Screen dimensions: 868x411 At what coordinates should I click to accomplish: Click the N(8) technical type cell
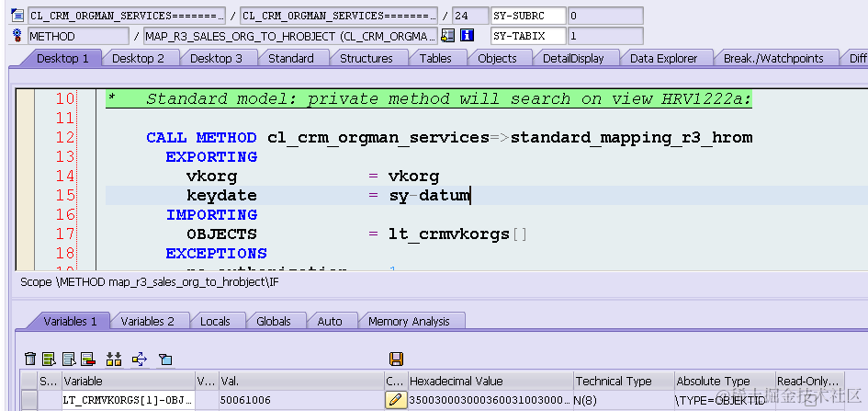624,400
